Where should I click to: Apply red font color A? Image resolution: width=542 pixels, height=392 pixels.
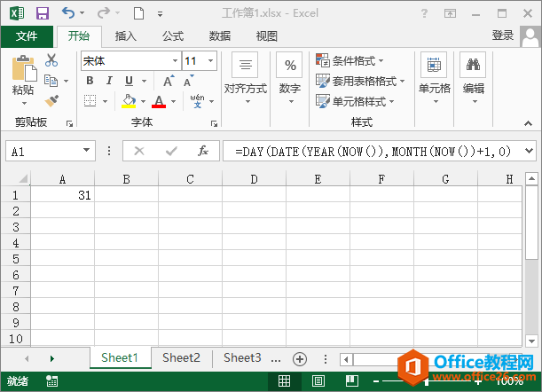pos(159,101)
